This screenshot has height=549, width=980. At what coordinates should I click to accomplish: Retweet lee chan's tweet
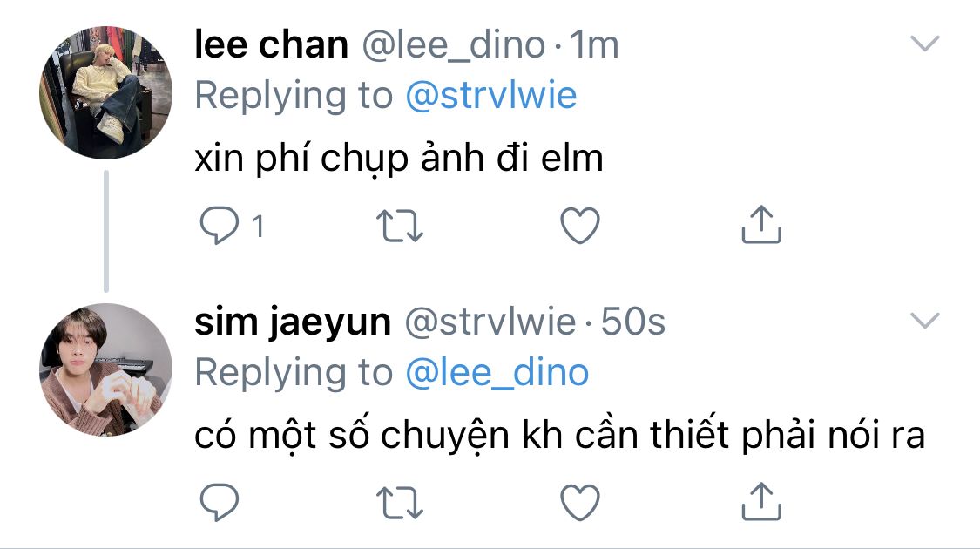(400, 227)
